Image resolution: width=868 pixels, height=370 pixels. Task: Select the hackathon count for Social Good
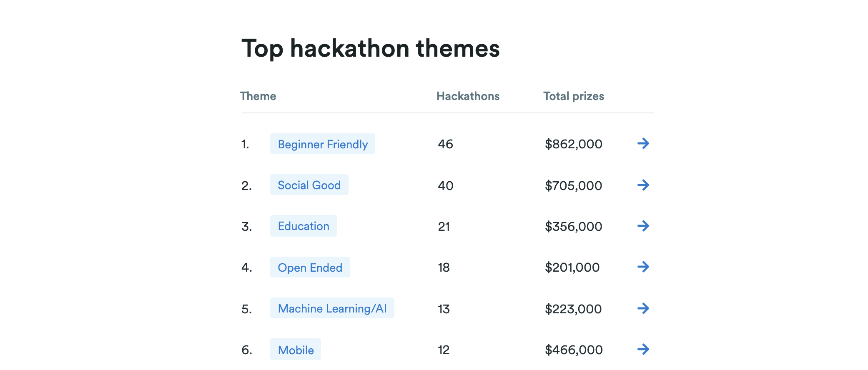pyautogui.click(x=445, y=186)
